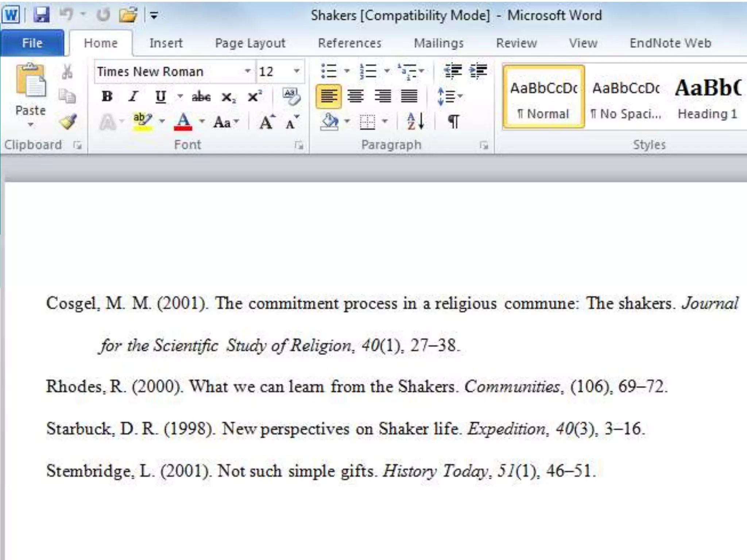Click the Sort A-Z icon
The image size is (747, 560).
point(415,121)
